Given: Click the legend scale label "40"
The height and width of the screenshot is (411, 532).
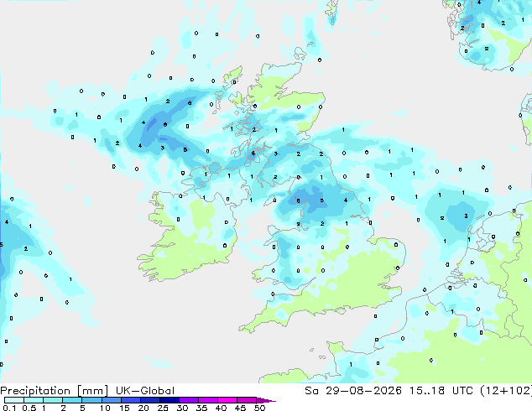Looking at the screenshot, I should [221, 408].
